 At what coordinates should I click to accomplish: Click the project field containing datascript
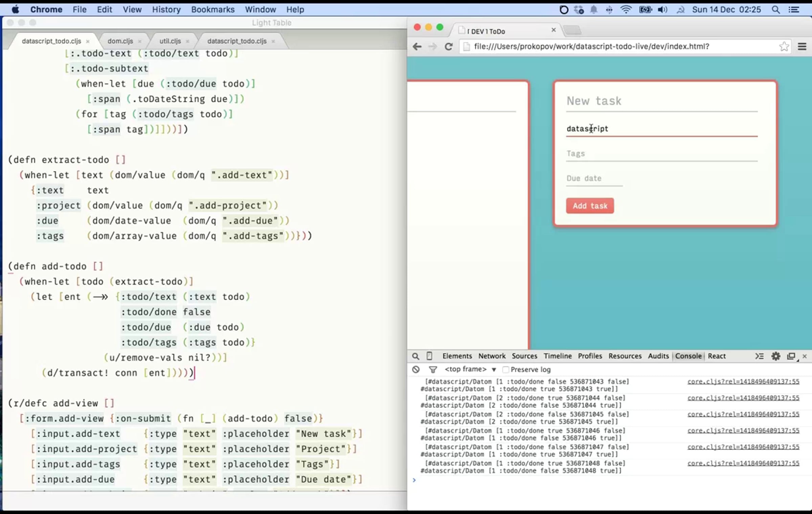point(662,129)
